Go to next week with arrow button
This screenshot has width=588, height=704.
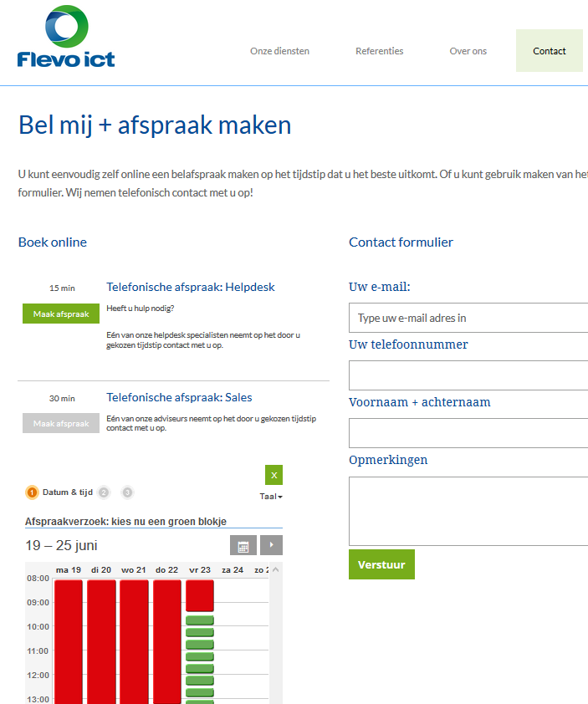[x=271, y=545]
